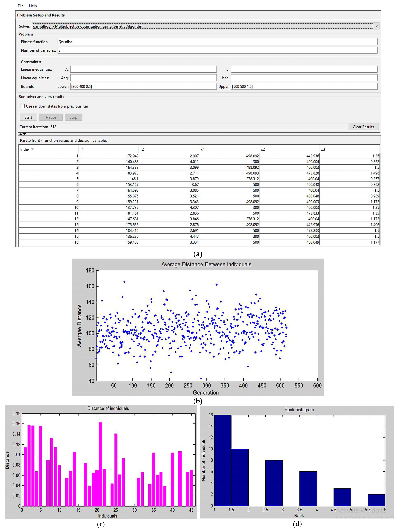
Task: Click the panel collapse arrows above Pareto front
Action: coord(23,134)
